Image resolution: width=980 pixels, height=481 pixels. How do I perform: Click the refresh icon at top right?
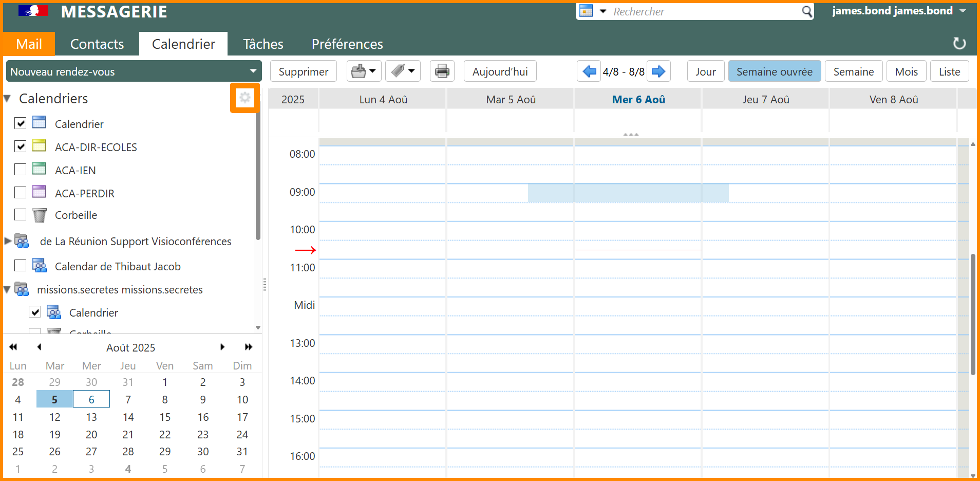pos(959,44)
